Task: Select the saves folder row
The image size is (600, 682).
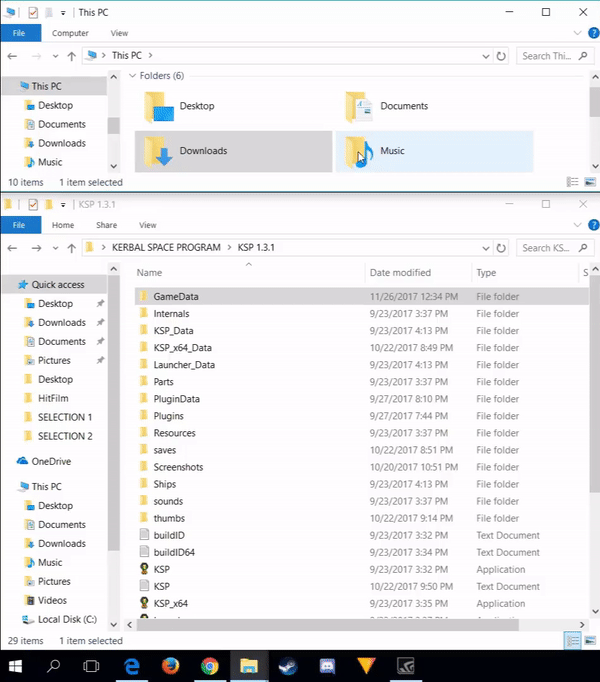Action: (361, 450)
